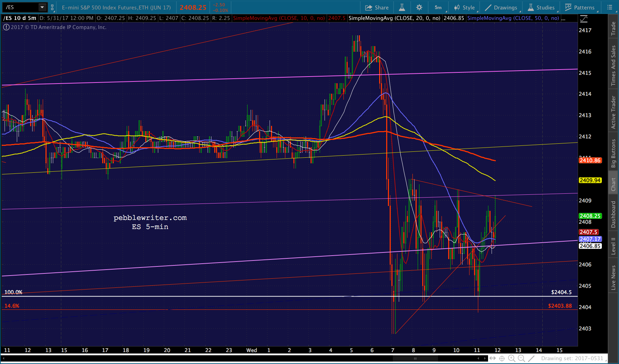Click the horizontal chart scrollbar handle
Image resolution: width=619 pixels, height=364 pixels.
[415, 358]
